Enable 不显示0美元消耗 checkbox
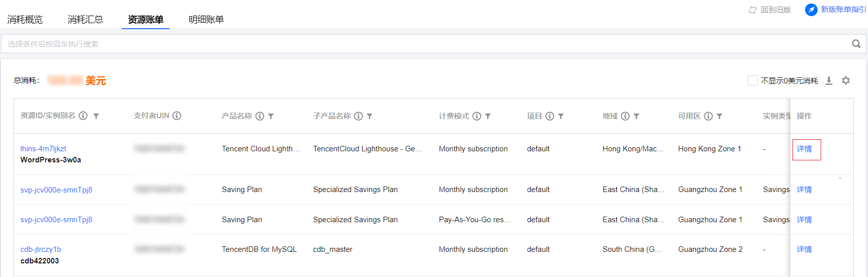 (x=753, y=80)
